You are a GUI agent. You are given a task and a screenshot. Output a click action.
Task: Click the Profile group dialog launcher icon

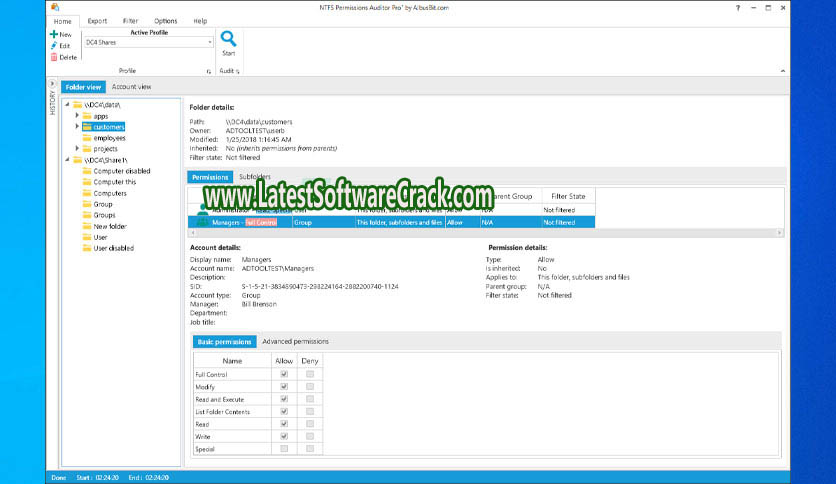click(208, 71)
